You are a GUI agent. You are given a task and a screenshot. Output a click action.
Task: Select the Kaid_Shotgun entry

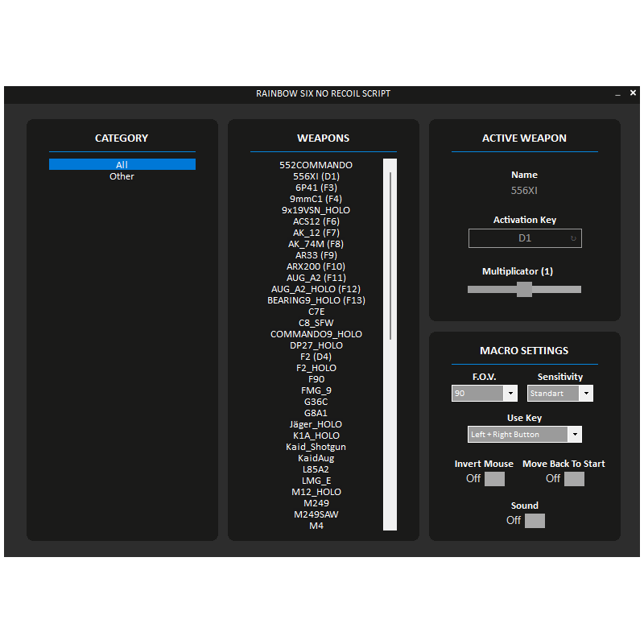coord(316,447)
